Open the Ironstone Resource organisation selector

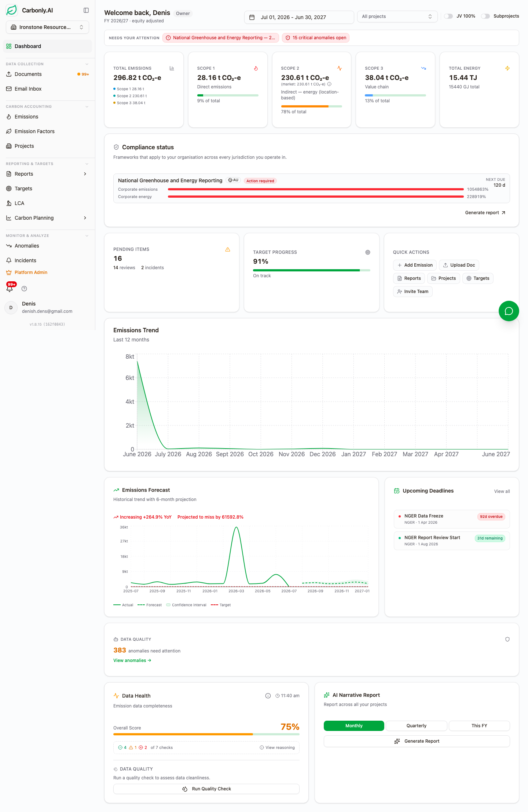click(47, 27)
